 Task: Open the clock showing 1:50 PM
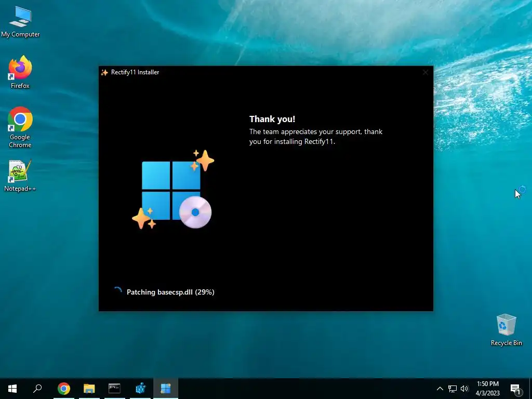point(487,389)
